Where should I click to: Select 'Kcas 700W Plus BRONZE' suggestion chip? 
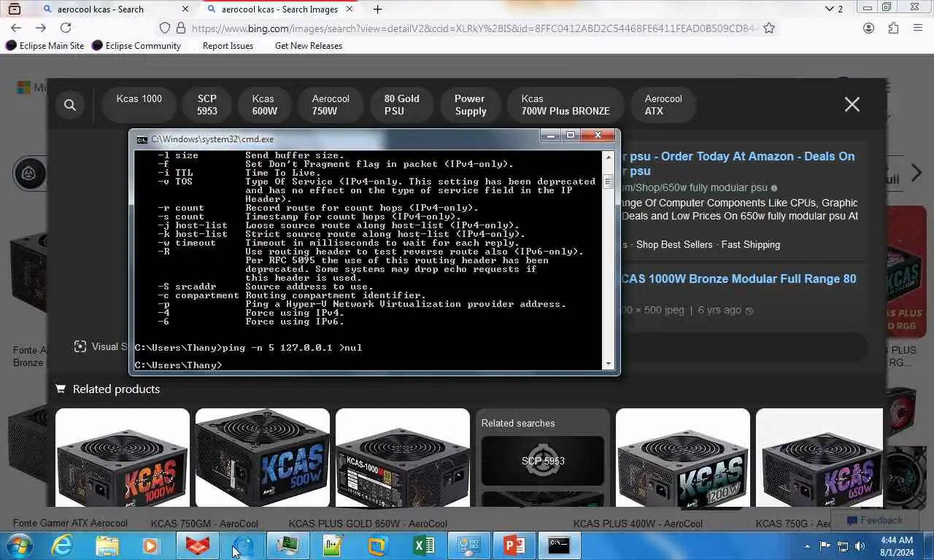(x=566, y=104)
